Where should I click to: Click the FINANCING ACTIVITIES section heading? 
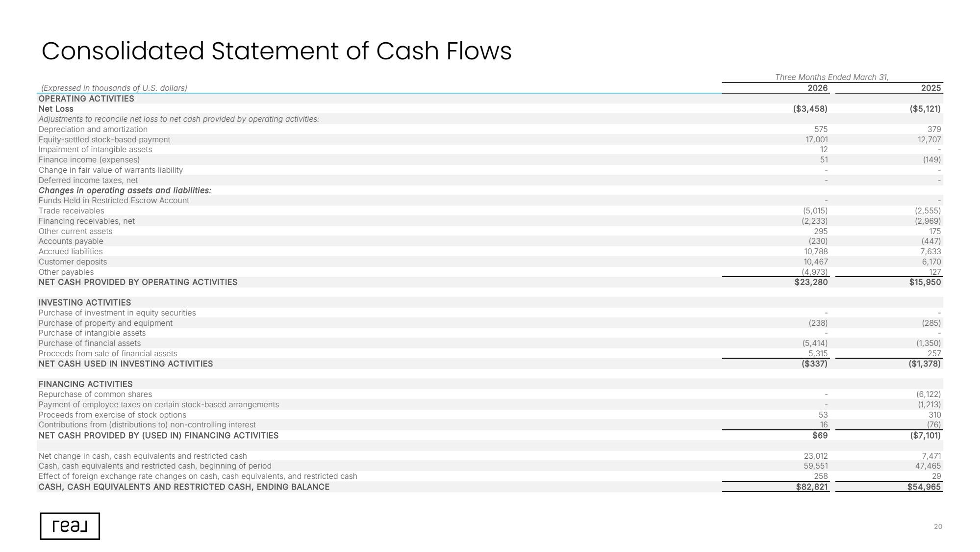(x=85, y=384)
